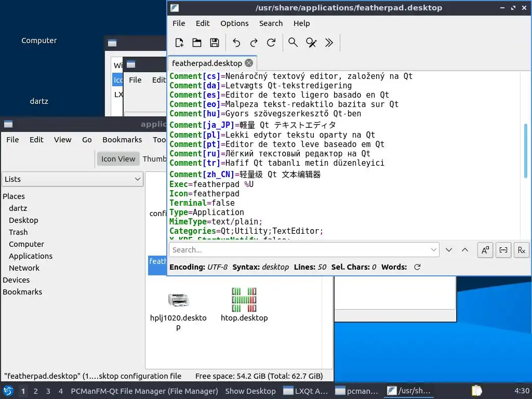Click Places heading in side pane

pyautogui.click(x=14, y=196)
